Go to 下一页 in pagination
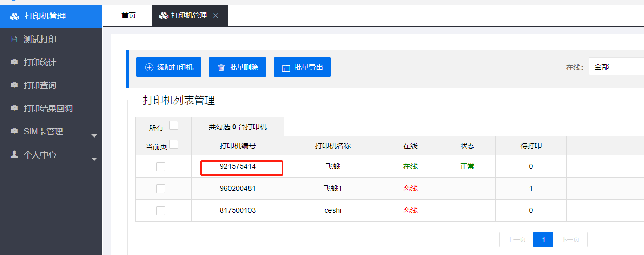Image resolution: width=644 pixels, height=255 pixels. (x=570, y=240)
